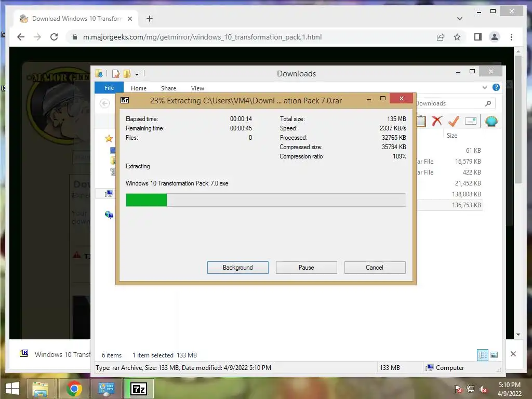
Task: Open the View ribbon tab
Action: [197, 88]
